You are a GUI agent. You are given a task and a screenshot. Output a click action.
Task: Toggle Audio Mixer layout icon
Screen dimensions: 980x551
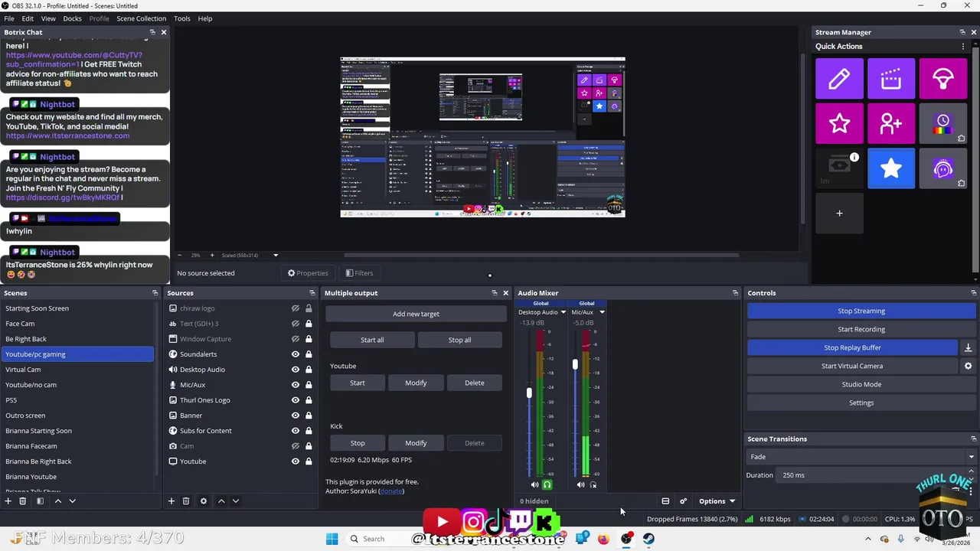[665, 501]
